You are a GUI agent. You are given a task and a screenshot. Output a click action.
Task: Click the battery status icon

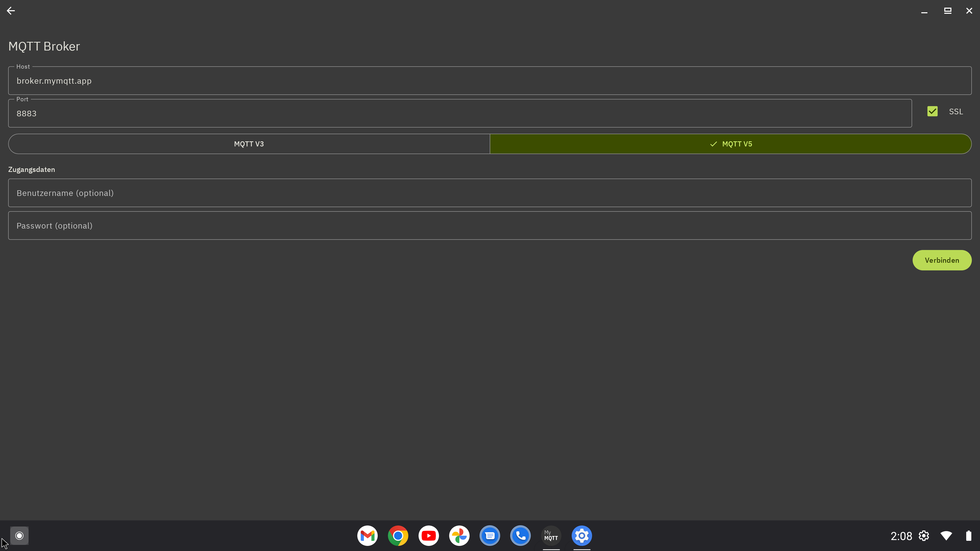coord(969,536)
